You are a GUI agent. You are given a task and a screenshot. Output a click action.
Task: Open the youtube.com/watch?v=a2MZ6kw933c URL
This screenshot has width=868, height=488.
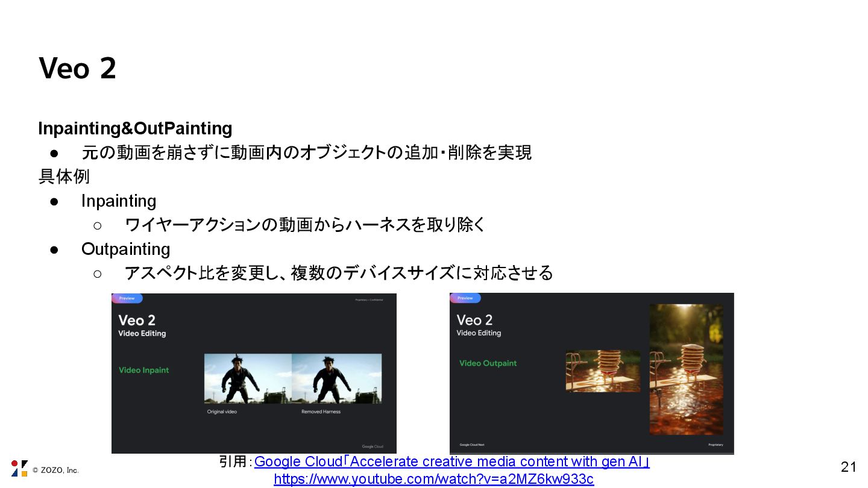click(434, 479)
